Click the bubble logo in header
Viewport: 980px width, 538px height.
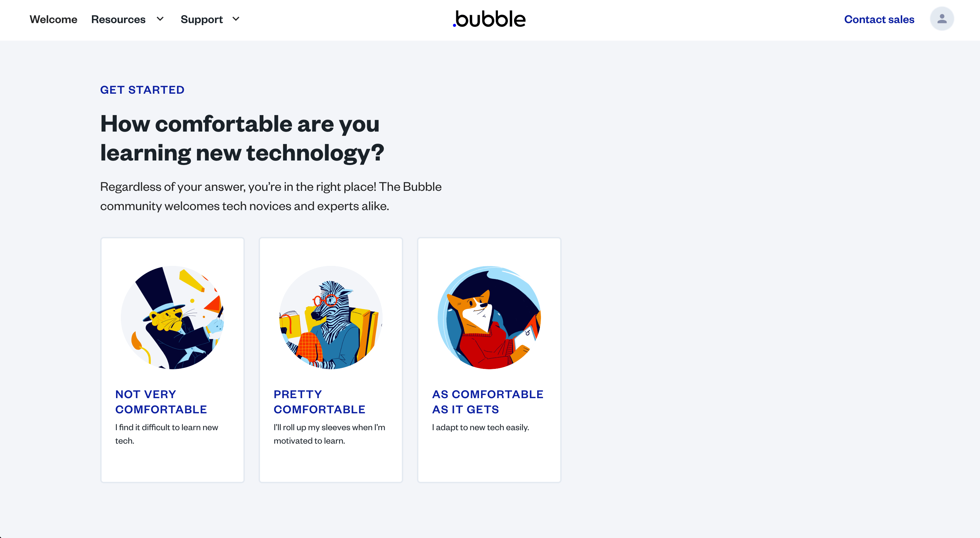(489, 19)
